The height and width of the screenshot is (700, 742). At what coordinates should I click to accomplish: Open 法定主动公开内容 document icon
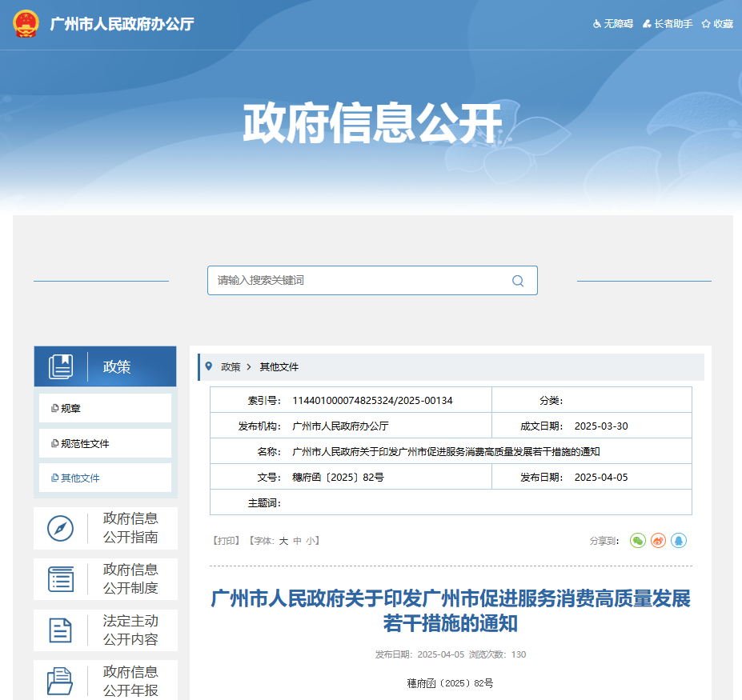click(x=61, y=630)
